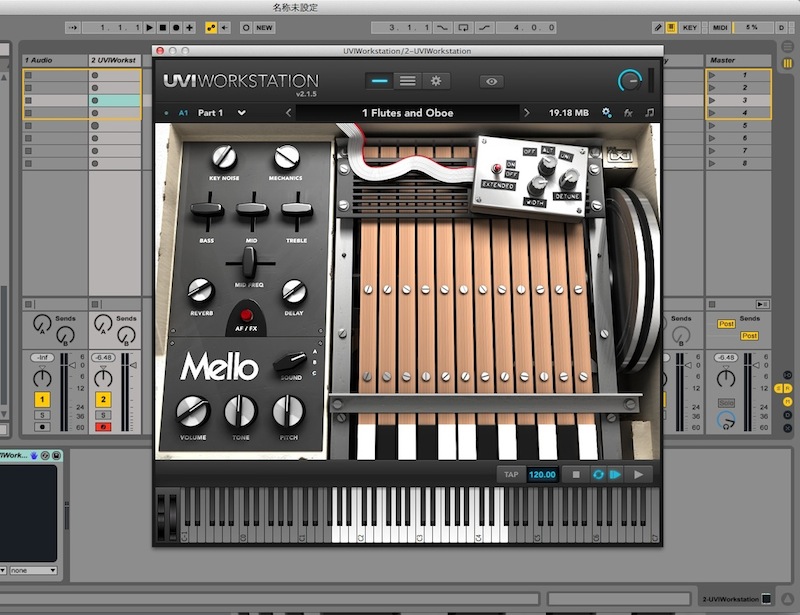
Task: Click the REVERB knob
Action: pos(201,291)
